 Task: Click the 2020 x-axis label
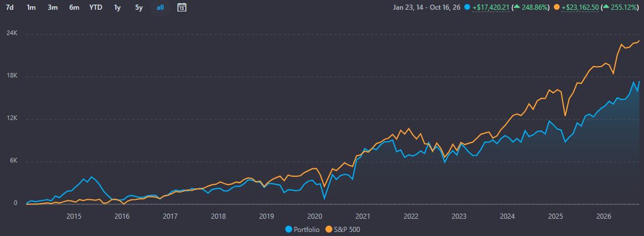[x=315, y=216]
